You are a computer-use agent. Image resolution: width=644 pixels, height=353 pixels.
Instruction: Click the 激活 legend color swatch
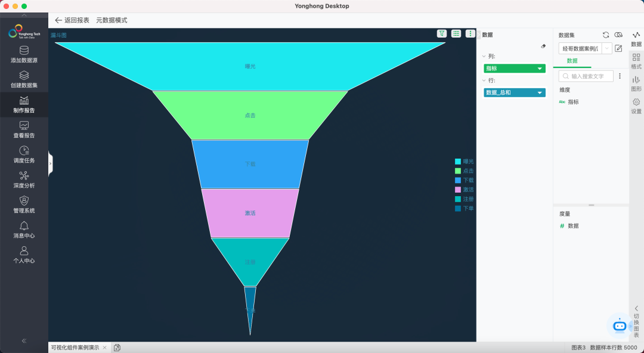[x=458, y=190]
